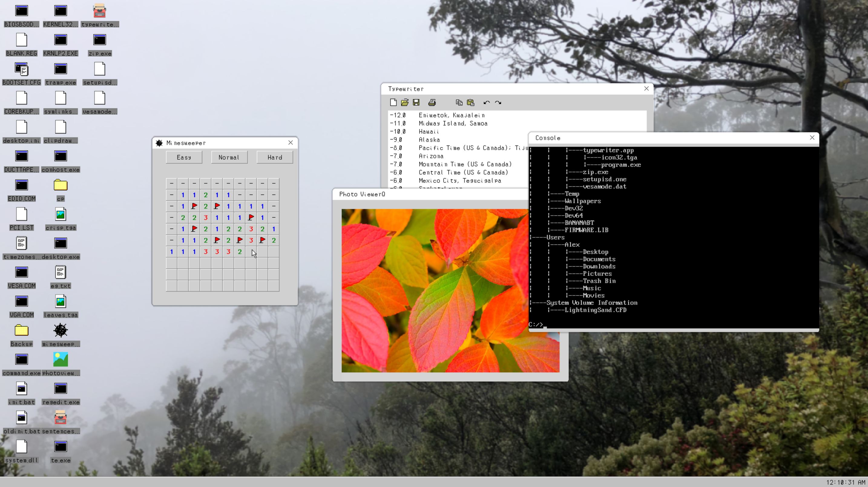Save the document in Typewriter
This screenshot has height=487, width=868.
(x=416, y=102)
